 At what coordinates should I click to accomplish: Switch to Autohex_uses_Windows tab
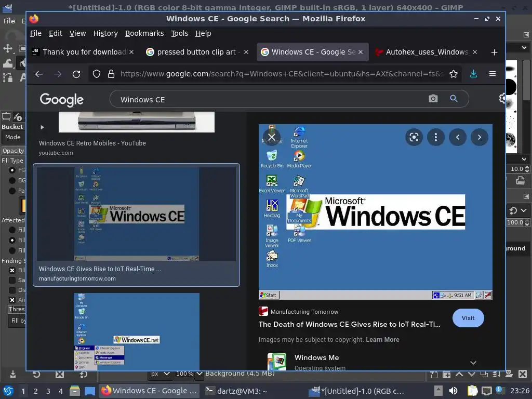(x=426, y=52)
